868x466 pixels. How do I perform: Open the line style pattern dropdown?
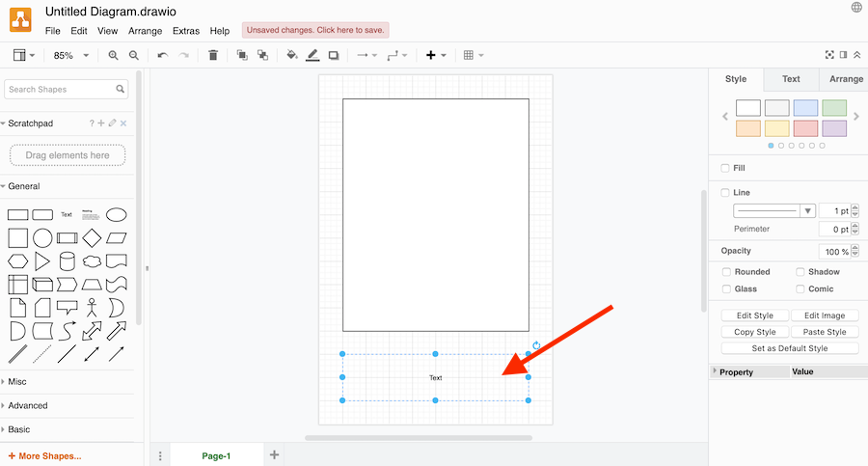(774, 210)
